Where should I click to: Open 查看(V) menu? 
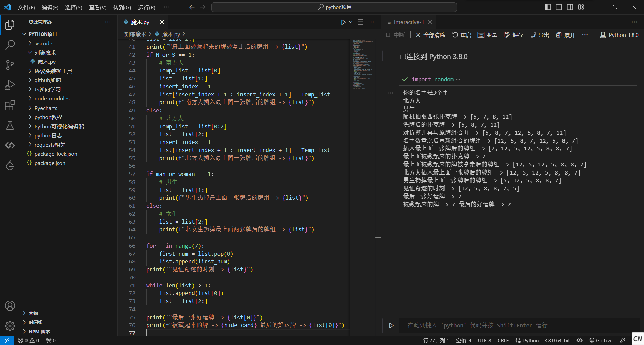tap(97, 7)
